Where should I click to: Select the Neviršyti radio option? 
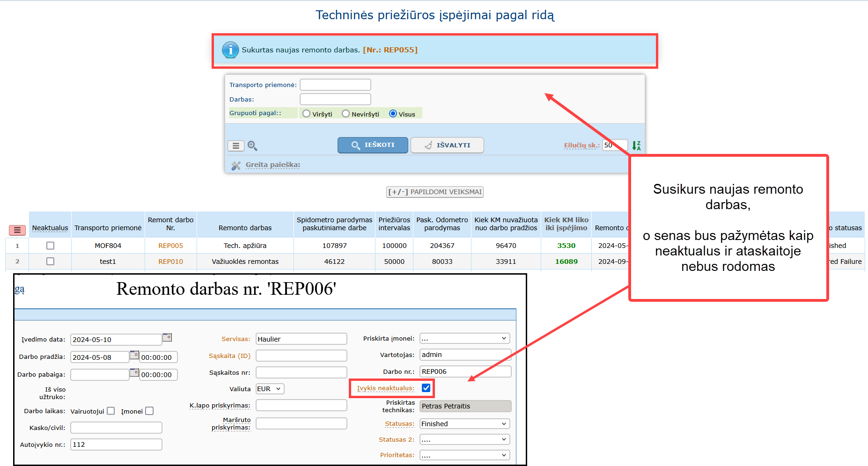pyautogui.click(x=346, y=114)
